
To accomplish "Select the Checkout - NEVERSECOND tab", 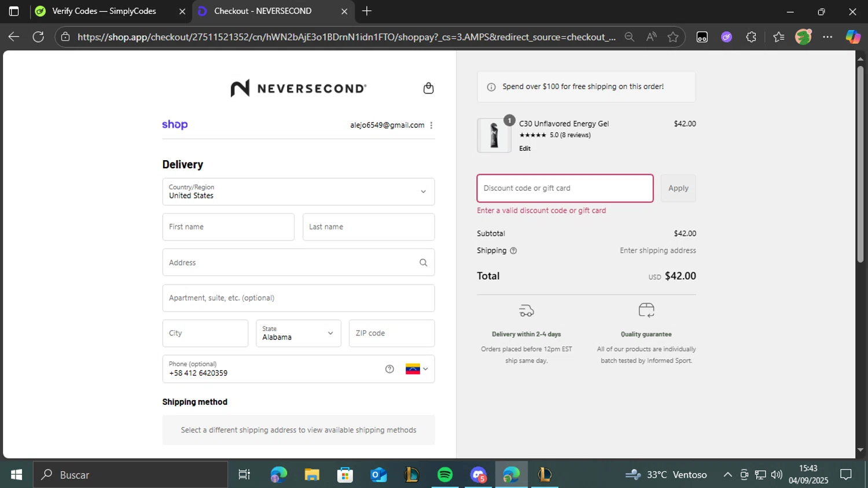I will pos(263,11).
